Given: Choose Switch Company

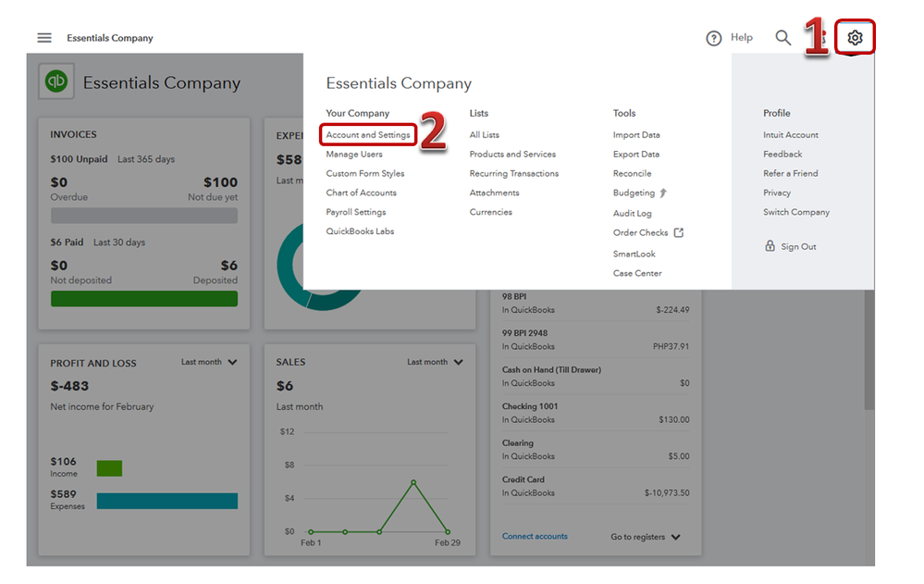Looking at the screenshot, I should (796, 212).
